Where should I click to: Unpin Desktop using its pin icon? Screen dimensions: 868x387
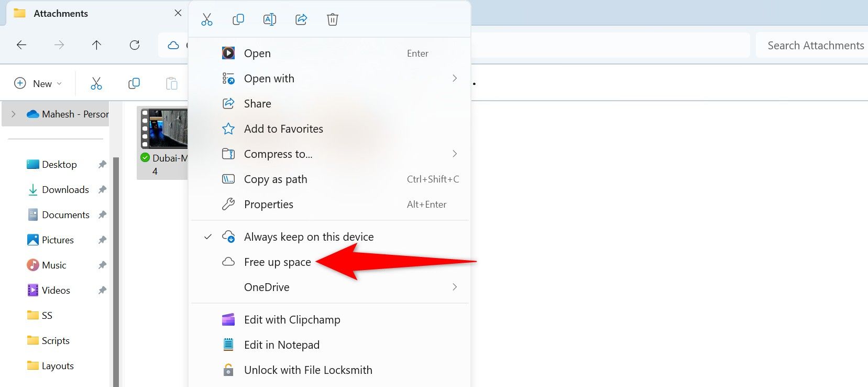pyautogui.click(x=102, y=165)
